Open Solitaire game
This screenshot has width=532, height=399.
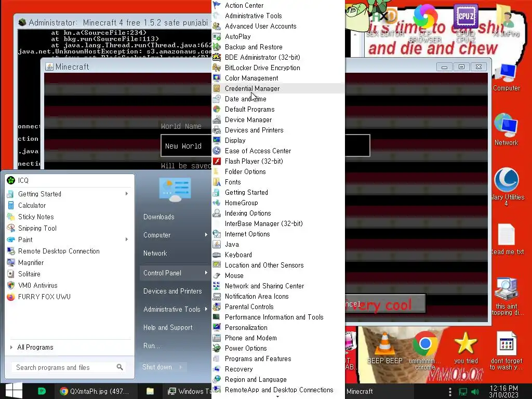(x=70, y=274)
